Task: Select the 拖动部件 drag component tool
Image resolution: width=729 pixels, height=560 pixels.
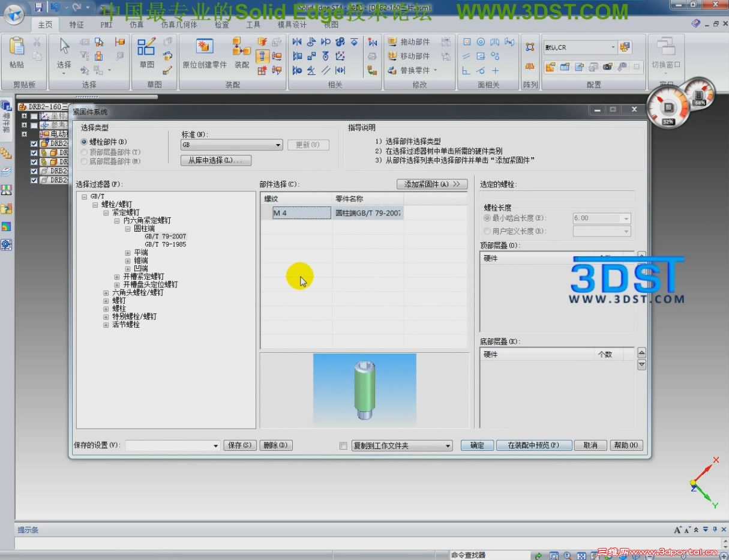Action: [x=409, y=42]
